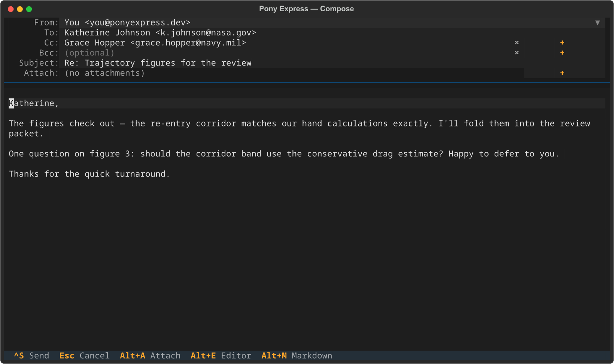Focus the To field with Katherine Johnson
The image size is (614, 364).
tap(160, 33)
